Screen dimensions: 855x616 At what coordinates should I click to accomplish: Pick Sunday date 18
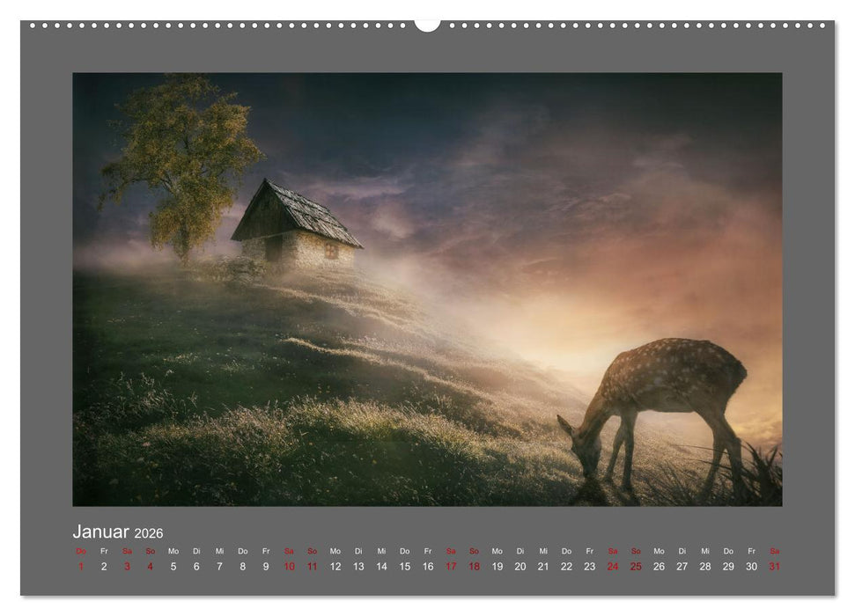pos(474,567)
